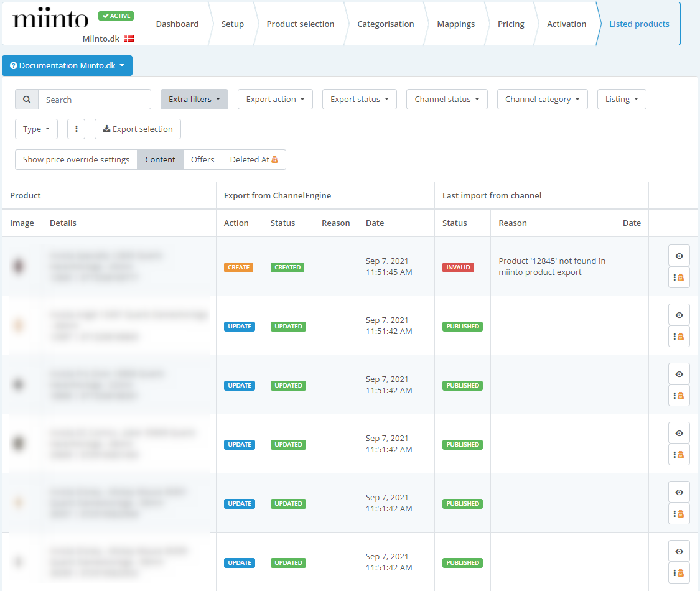Go to the Mappings tab

[x=456, y=24]
